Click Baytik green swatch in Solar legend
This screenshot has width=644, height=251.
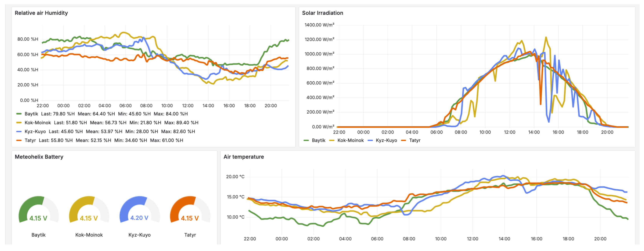click(306, 140)
